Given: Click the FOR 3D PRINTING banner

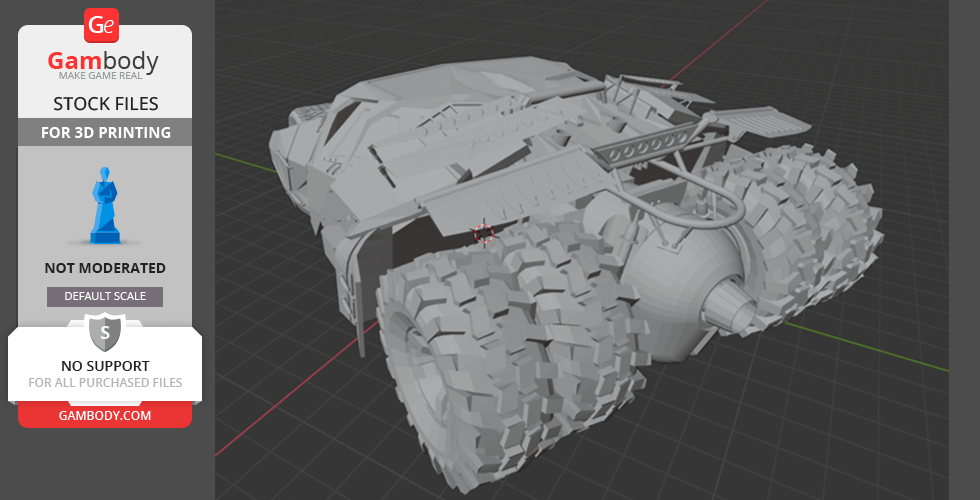Looking at the screenshot, I should pos(106,132).
